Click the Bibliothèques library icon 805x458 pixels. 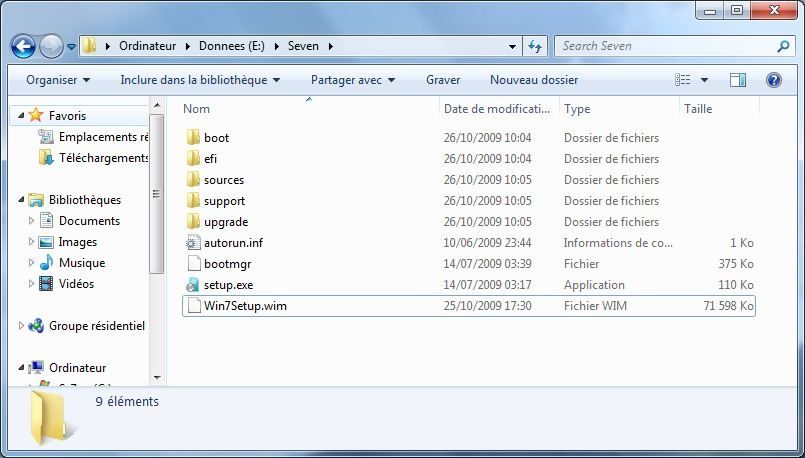click(x=35, y=200)
